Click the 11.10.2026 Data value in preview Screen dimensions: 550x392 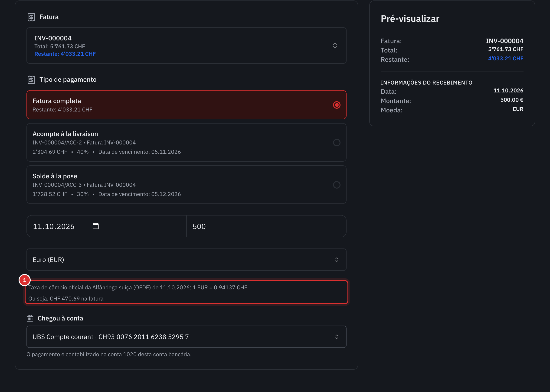tap(508, 91)
